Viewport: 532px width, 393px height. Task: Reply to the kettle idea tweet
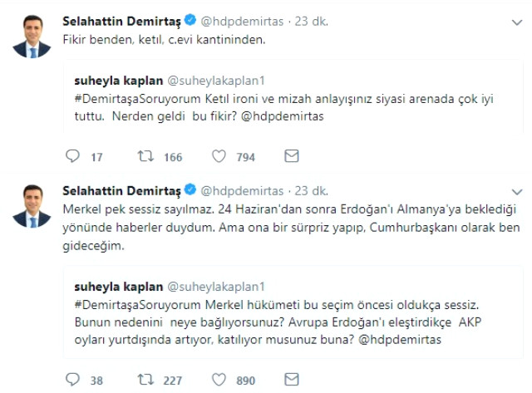tap(72, 155)
